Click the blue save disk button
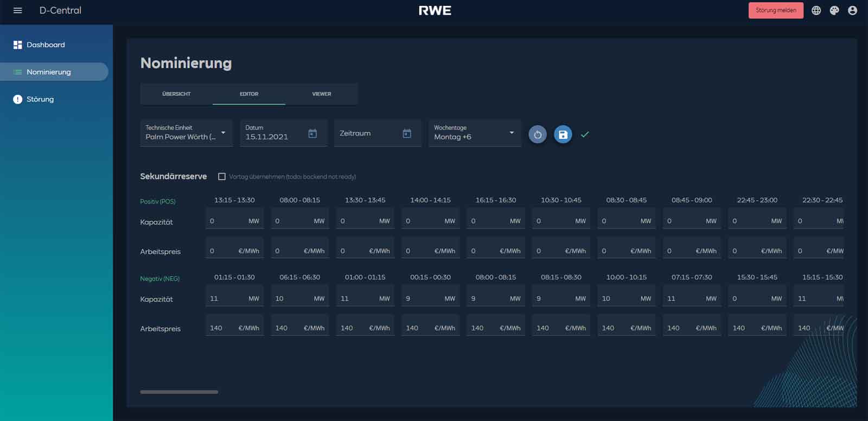 [563, 135]
